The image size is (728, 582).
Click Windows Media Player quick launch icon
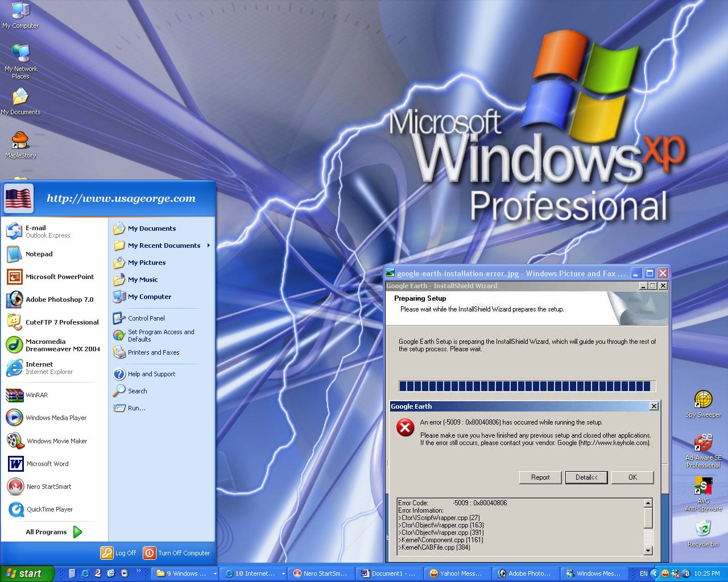[125, 573]
